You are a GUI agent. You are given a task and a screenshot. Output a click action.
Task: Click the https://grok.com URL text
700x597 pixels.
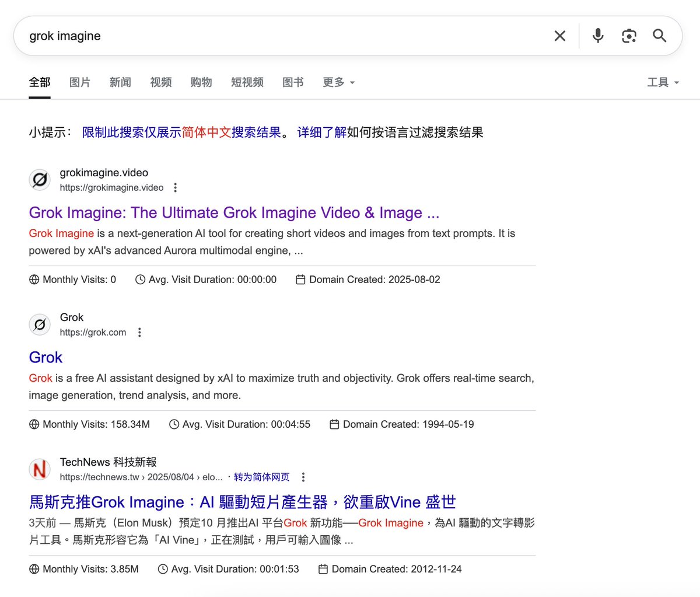click(x=93, y=332)
